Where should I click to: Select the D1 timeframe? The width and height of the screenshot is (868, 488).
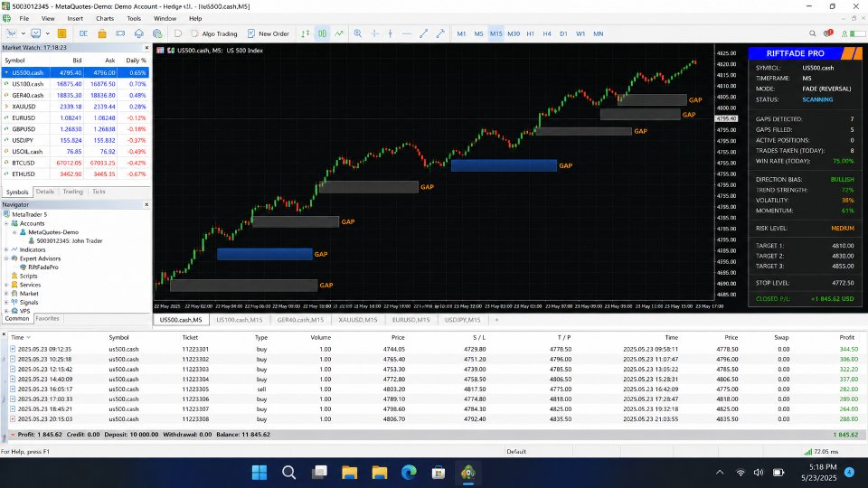click(563, 33)
